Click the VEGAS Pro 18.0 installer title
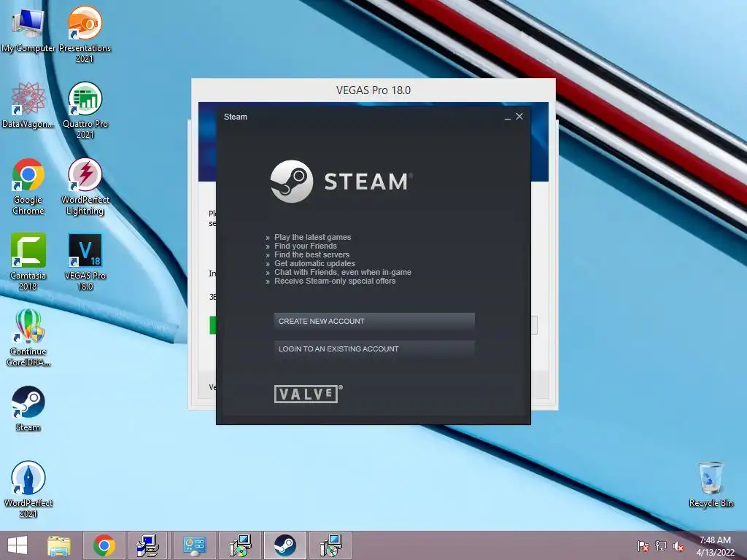This screenshot has height=560, width=747. 373,90
